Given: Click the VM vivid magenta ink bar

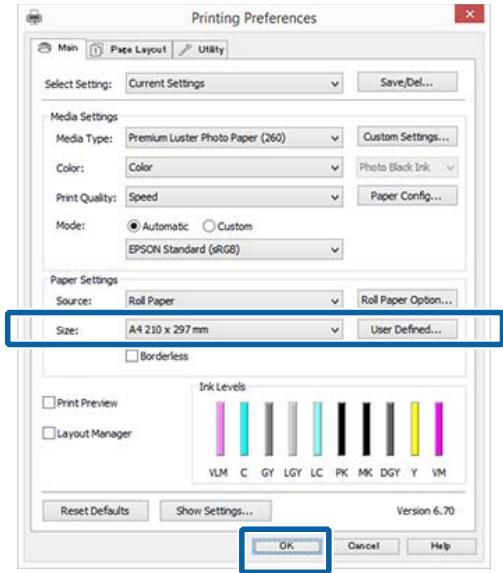Looking at the screenshot, I should click(x=439, y=429).
